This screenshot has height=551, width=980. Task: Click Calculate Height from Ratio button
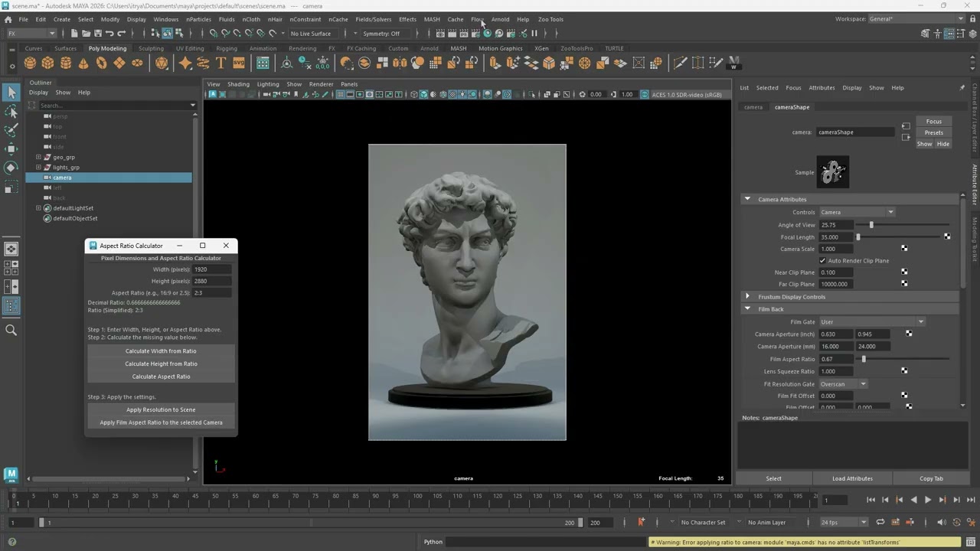(x=161, y=364)
